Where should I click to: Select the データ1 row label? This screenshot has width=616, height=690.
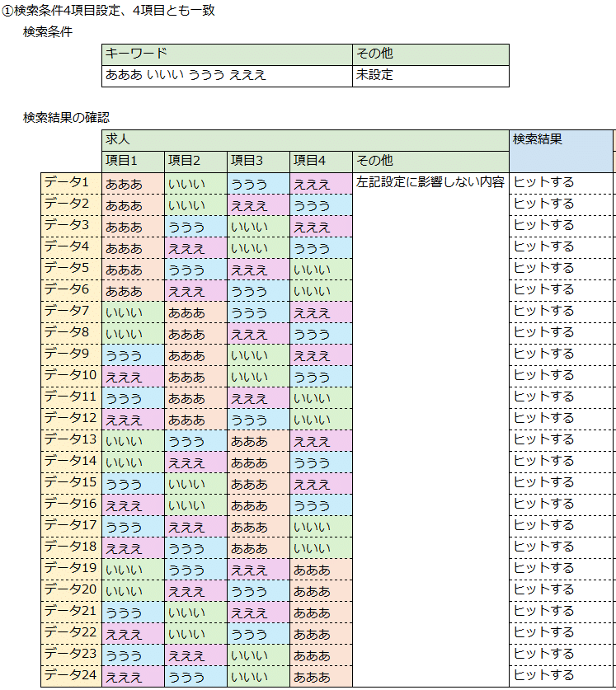pos(71,182)
